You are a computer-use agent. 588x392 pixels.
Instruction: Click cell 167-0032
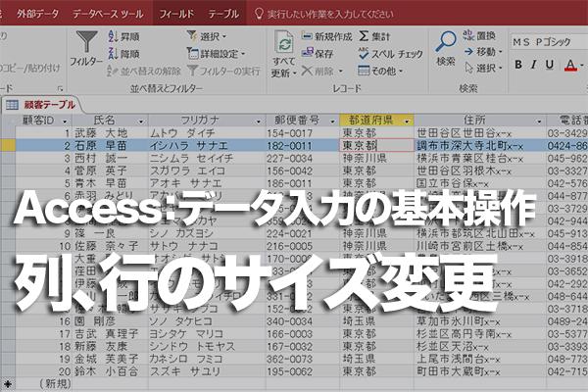point(302,347)
